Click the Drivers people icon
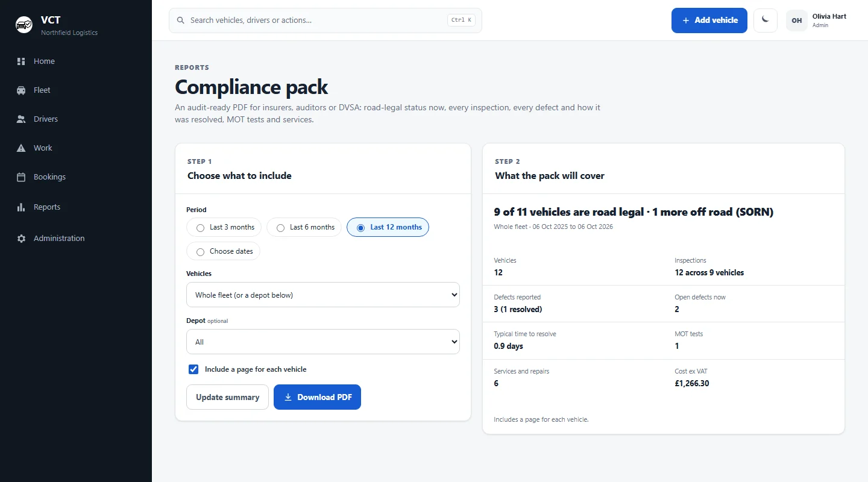 [21, 119]
